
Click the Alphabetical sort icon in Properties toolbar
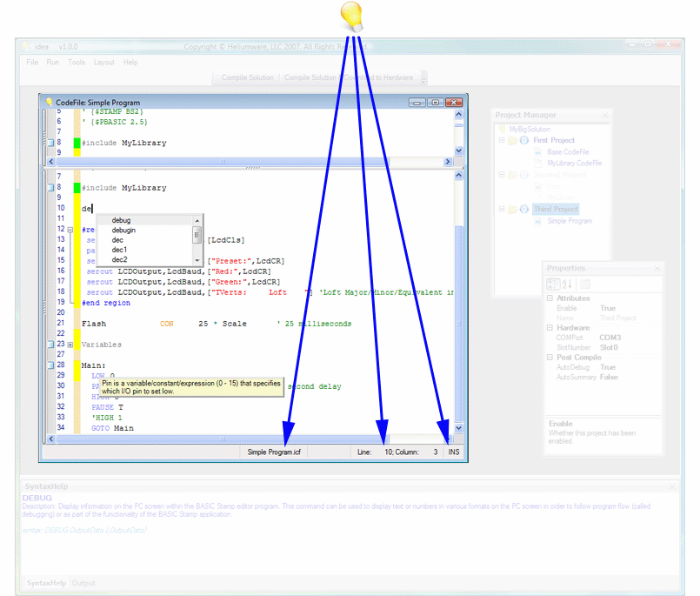568,284
